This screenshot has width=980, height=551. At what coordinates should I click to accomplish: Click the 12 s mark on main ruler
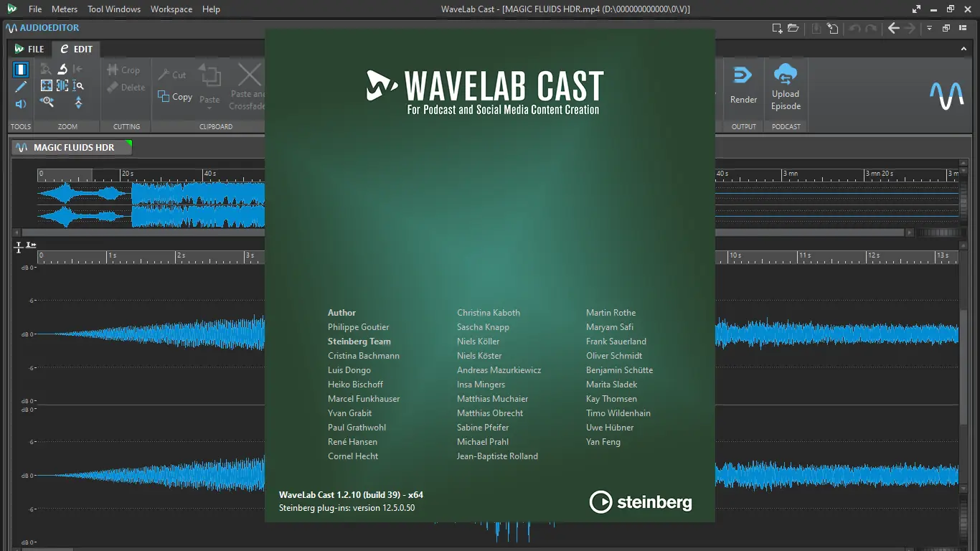(x=873, y=255)
